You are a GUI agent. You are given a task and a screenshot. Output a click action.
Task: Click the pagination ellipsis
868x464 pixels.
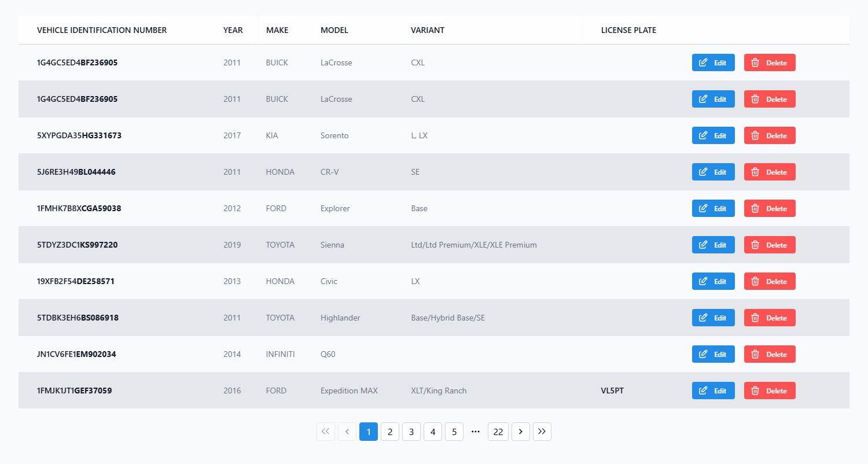pyautogui.click(x=476, y=432)
